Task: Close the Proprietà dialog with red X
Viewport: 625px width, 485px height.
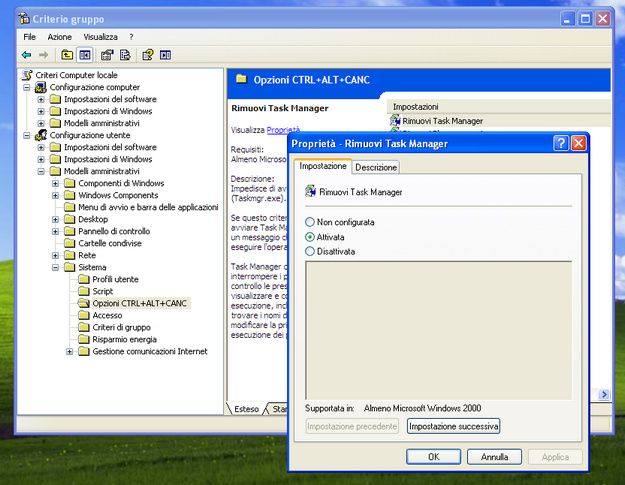Action: 579,143
